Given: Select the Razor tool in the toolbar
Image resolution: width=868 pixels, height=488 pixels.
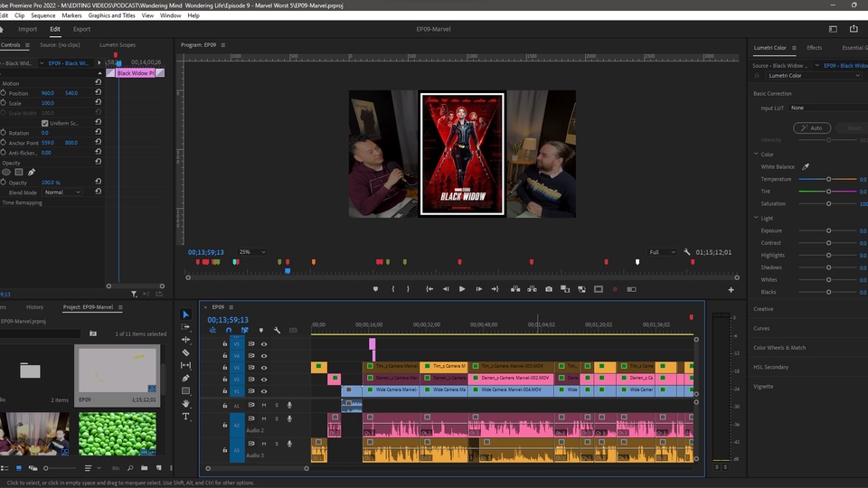Looking at the screenshot, I should [x=186, y=352].
